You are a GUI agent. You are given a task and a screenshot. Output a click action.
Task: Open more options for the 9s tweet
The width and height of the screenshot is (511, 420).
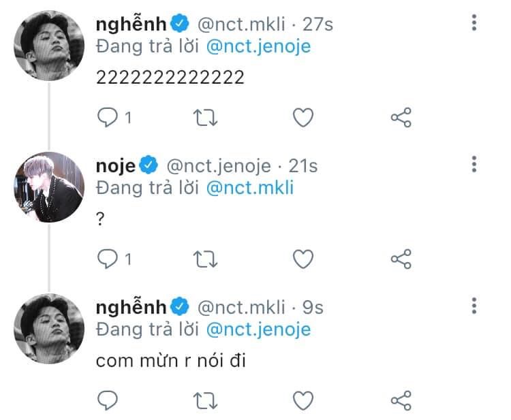pyautogui.click(x=474, y=305)
